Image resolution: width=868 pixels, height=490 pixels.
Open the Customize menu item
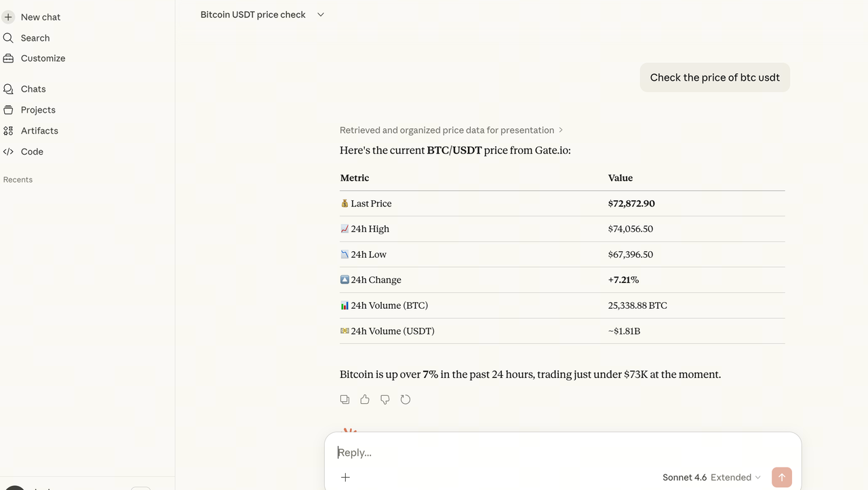(43, 58)
